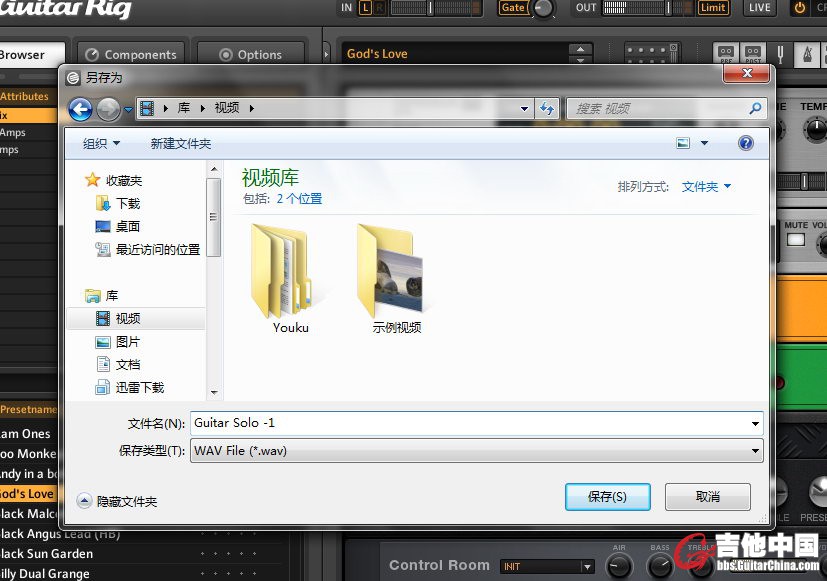
Task: Toggle left input channel L in Guitar Rig
Action: click(365, 7)
